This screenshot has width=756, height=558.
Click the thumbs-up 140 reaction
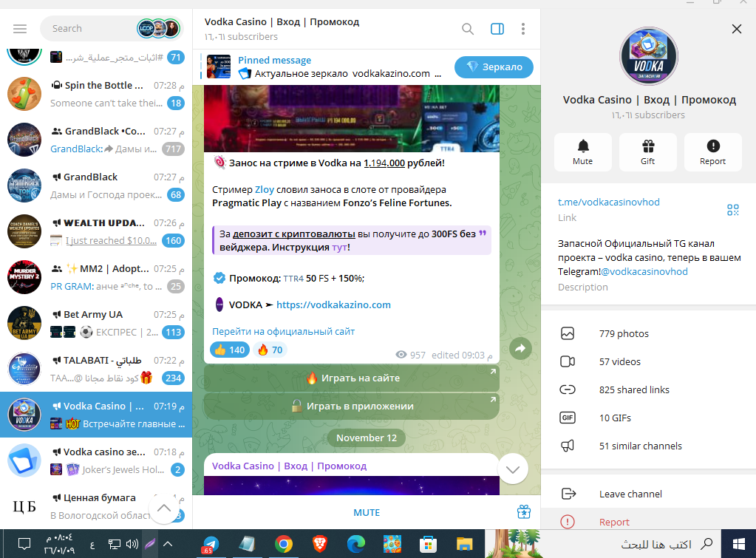coord(230,350)
